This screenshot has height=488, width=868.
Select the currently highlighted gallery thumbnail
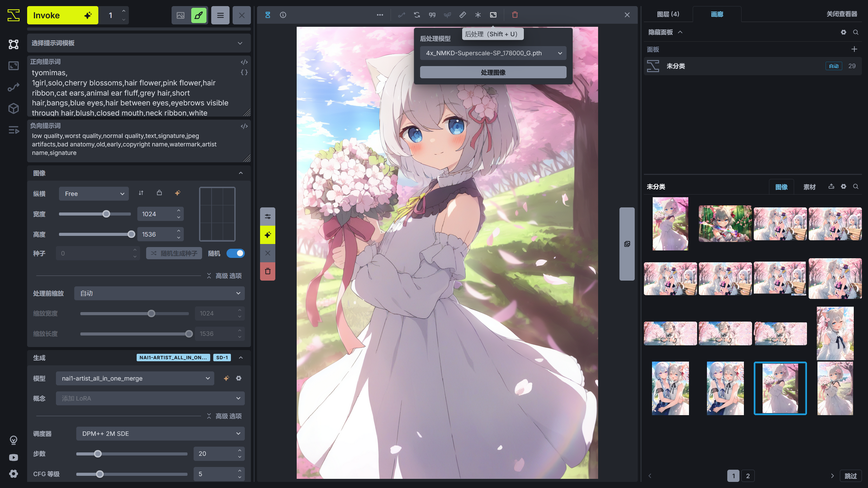[780, 388]
